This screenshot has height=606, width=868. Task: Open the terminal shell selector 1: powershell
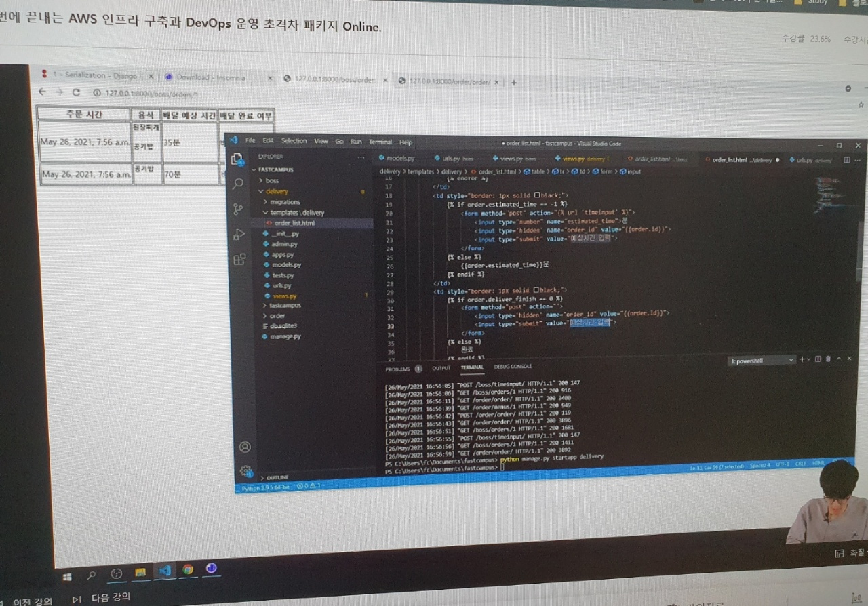point(761,361)
